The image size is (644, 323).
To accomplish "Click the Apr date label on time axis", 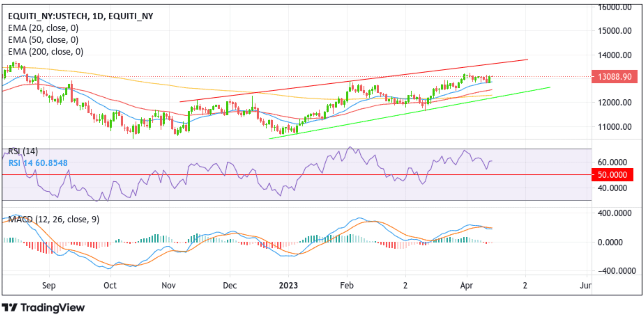I will pos(467,285).
